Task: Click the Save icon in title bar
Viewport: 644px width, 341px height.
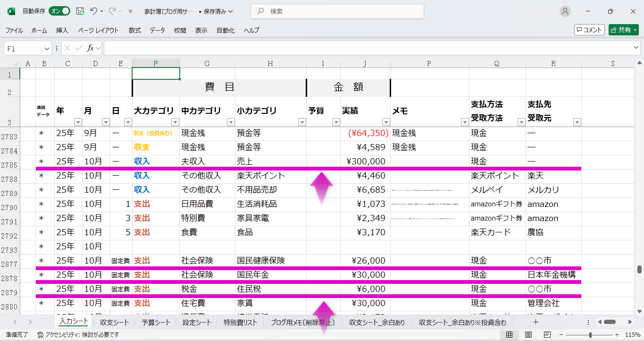Action: [80, 11]
